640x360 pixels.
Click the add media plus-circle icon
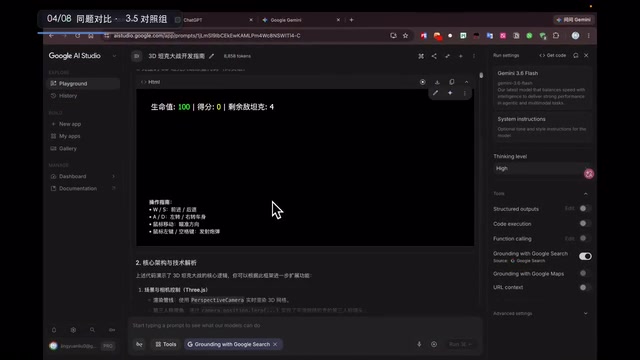click(434, 344)
